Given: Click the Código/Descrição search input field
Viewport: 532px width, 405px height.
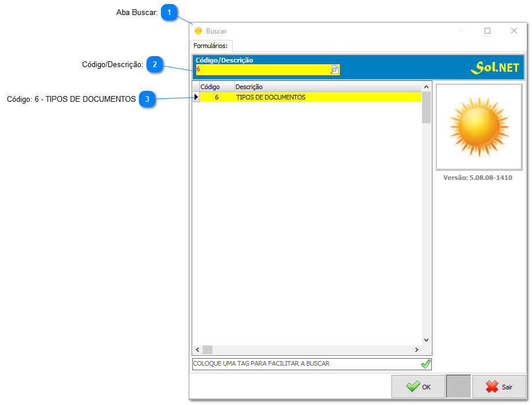Looking at the screenshot, I should pos(263,70).
